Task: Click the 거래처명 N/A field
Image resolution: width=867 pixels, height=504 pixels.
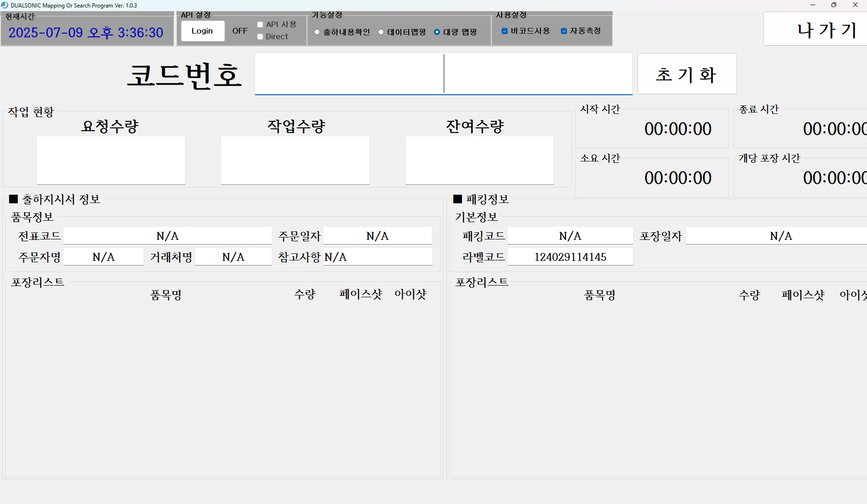Action: (x=233, y=257)
